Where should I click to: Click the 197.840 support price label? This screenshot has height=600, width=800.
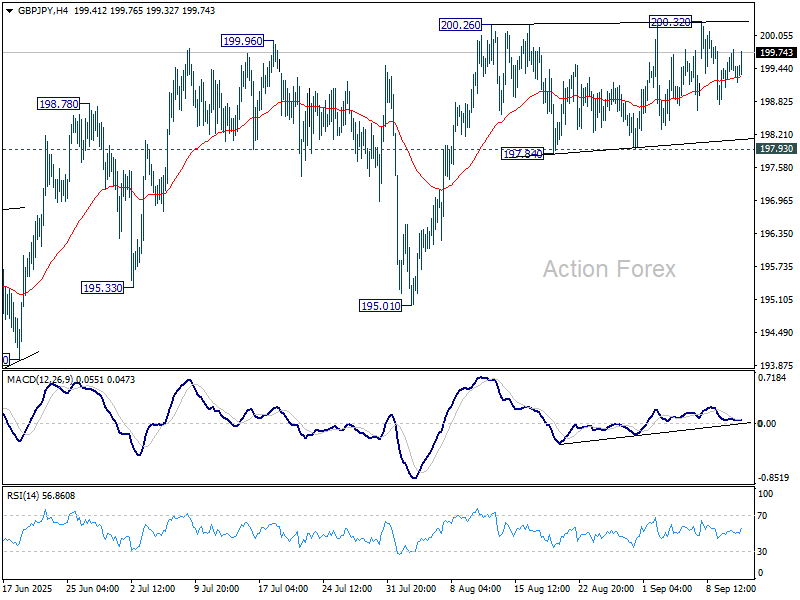point(522,153)
